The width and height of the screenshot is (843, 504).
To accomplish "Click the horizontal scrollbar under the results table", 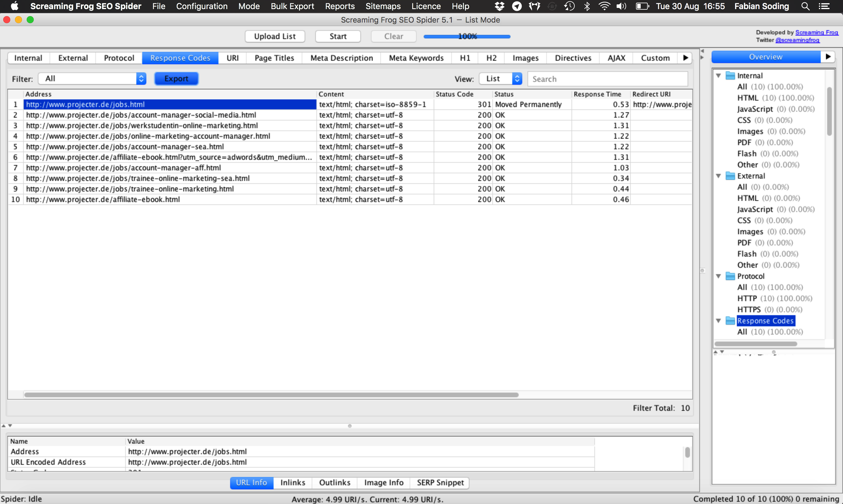I will (271, 395).
